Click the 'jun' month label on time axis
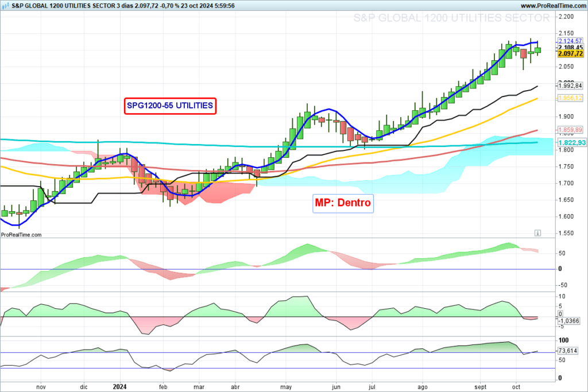 [x=336, y=387]
